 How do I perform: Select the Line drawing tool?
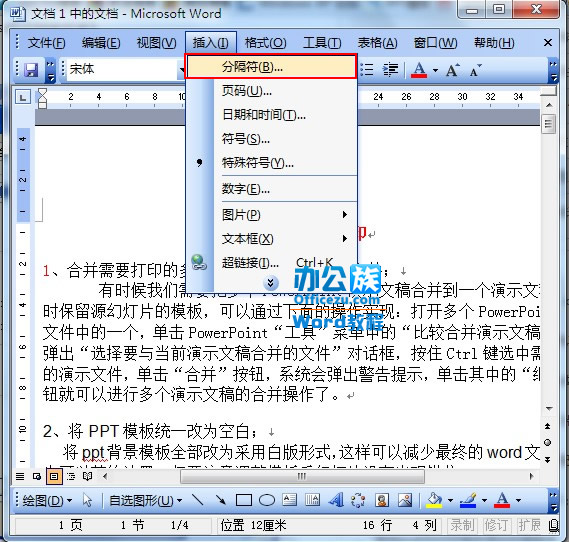tap(198, 500)
